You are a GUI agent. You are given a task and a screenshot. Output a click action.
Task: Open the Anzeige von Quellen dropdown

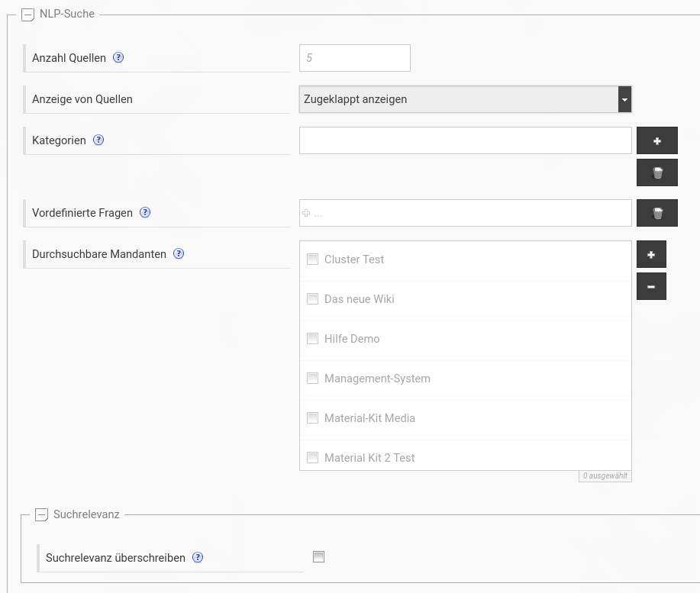(x=465, y=99)
